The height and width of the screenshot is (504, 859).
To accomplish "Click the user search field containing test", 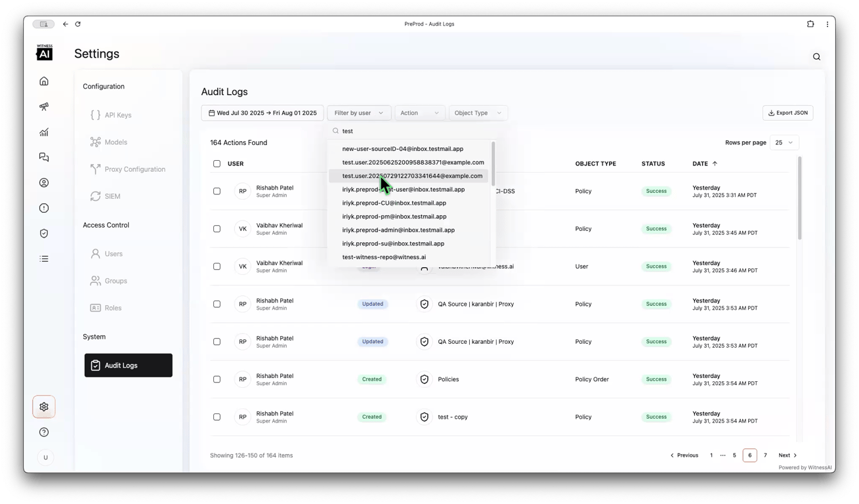I will click(411, 131).
